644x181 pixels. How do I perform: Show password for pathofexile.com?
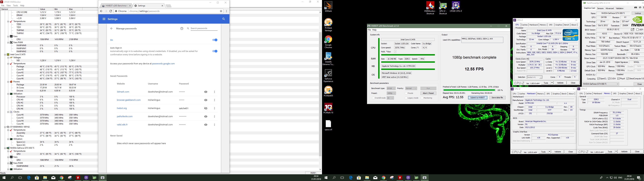[x=206, y=116]
